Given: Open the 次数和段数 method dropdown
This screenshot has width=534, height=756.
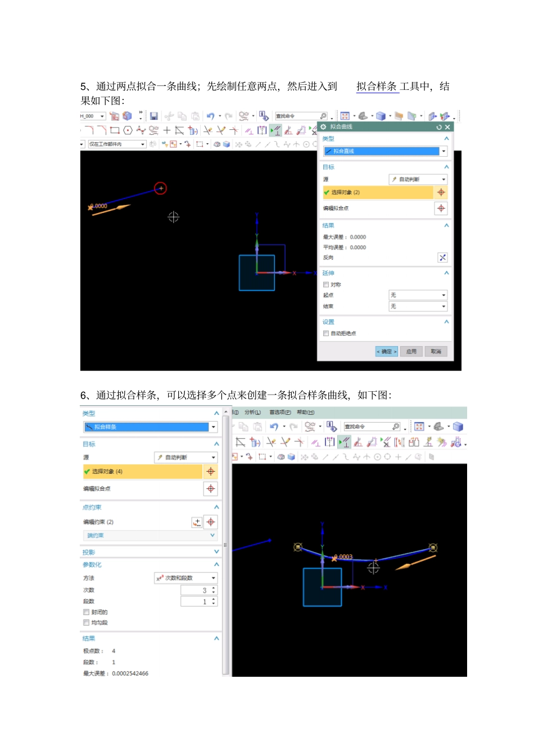Looking at the screenshot, I should (185, 578).
